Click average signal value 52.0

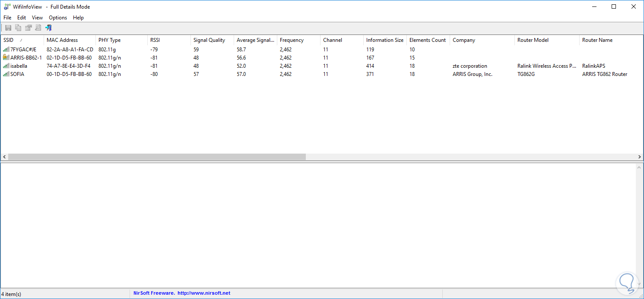click(241, 66)
